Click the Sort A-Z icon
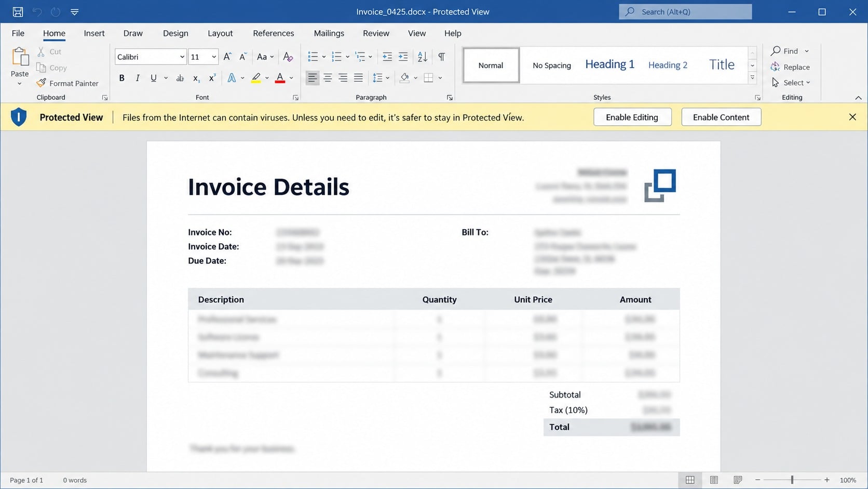868x489 pixels. pyautogui.click(x=423, y=57)
